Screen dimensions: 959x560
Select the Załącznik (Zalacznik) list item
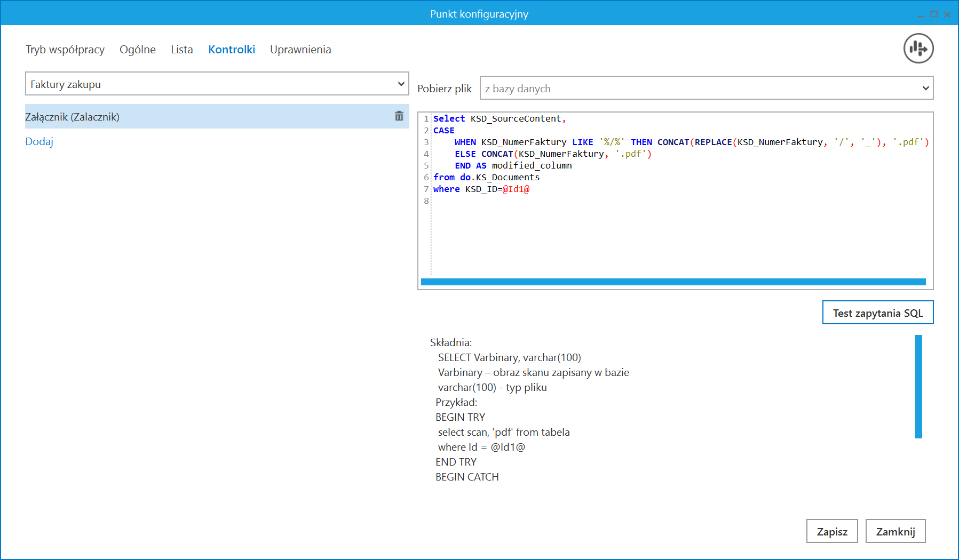pyautogui.click(x=203, y=117)
